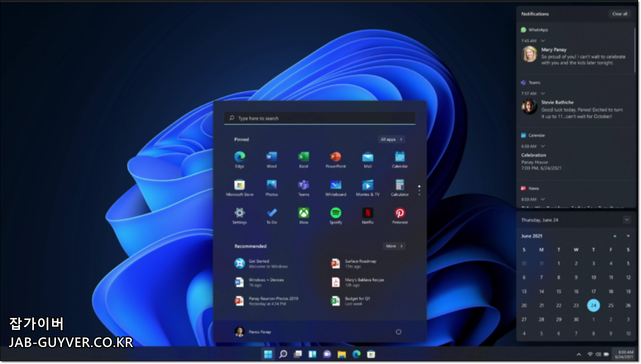
Task: Select June 30 in calendar
Action: (x=576, y=319)
